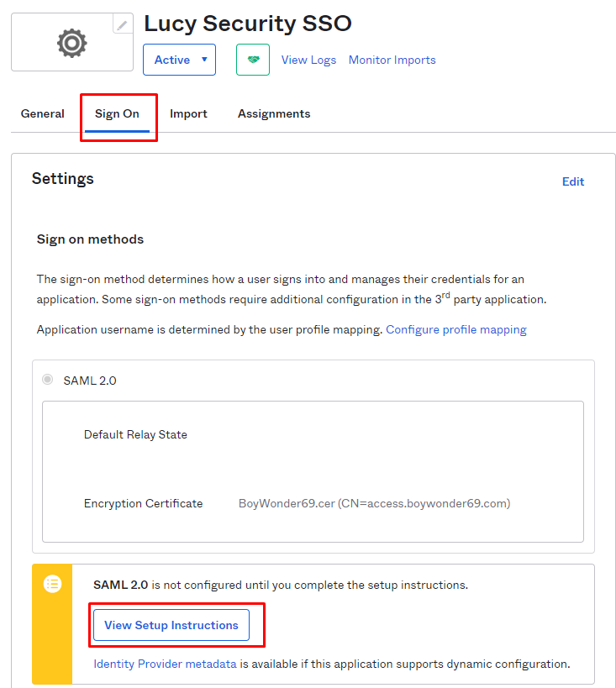Switch to the Sign On tab

[x=117, y=114]
